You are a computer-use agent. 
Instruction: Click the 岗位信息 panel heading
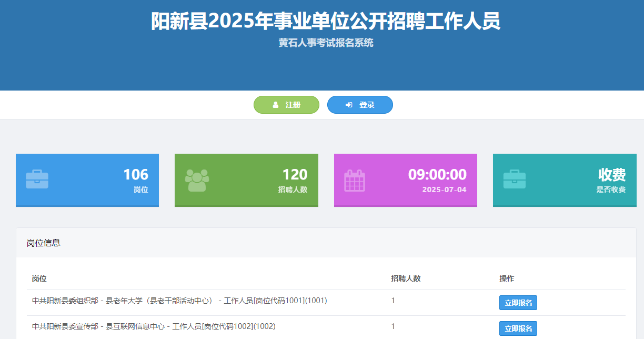click(x=44, y=243)
